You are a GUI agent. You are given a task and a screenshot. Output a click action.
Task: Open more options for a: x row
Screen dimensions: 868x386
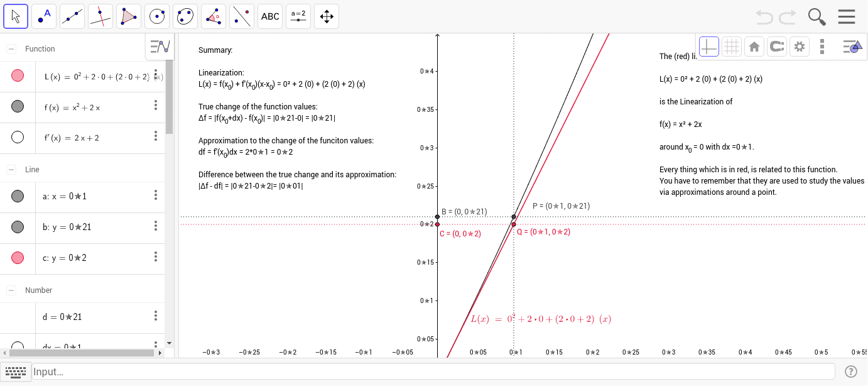(156, 195)
